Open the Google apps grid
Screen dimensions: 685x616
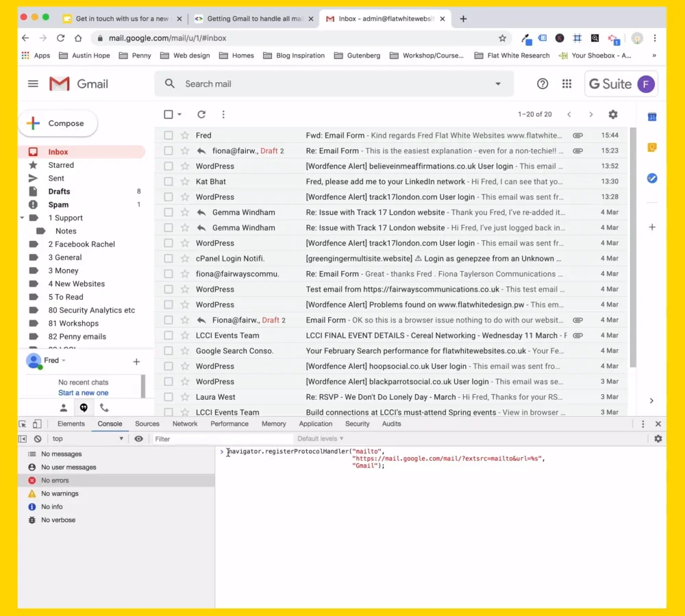(566, 84)
